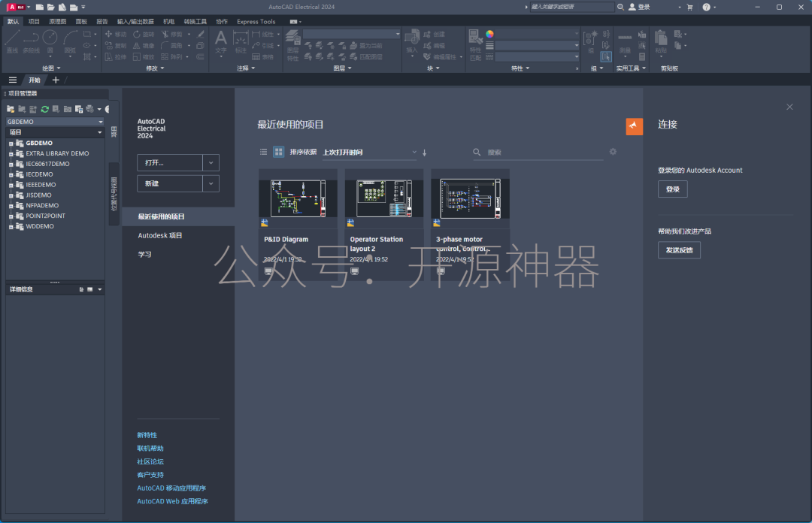
Task: Expand the IEC60617DEMO tree node
Action: (11, 164)
